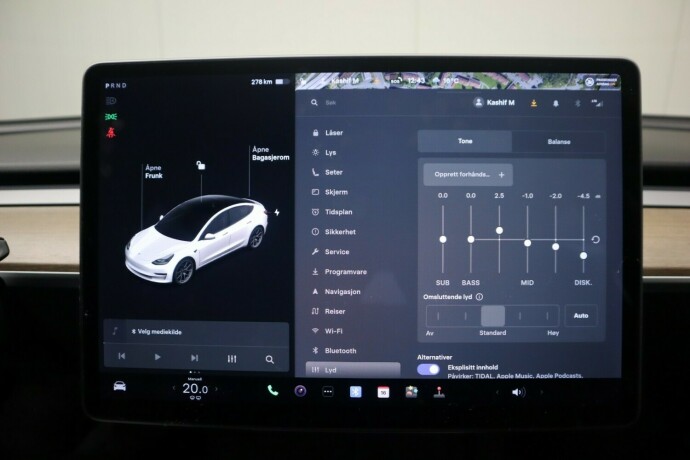Image resolution: width=690 pixels, height=460 pixels.
Task: Click the SUB equalizer slider handle
Action: (x=443, y=239)
